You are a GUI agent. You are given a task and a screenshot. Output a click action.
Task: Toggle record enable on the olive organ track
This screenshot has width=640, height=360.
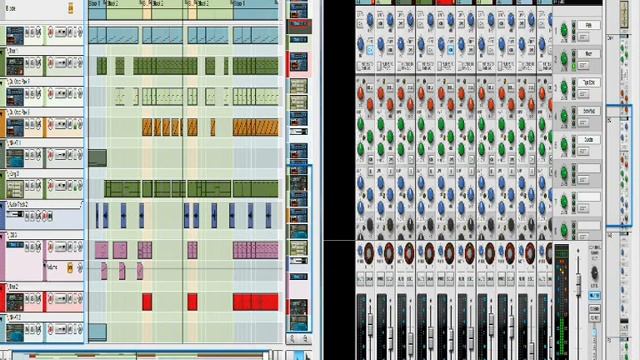pyautogui.click(x=51, y=185)
